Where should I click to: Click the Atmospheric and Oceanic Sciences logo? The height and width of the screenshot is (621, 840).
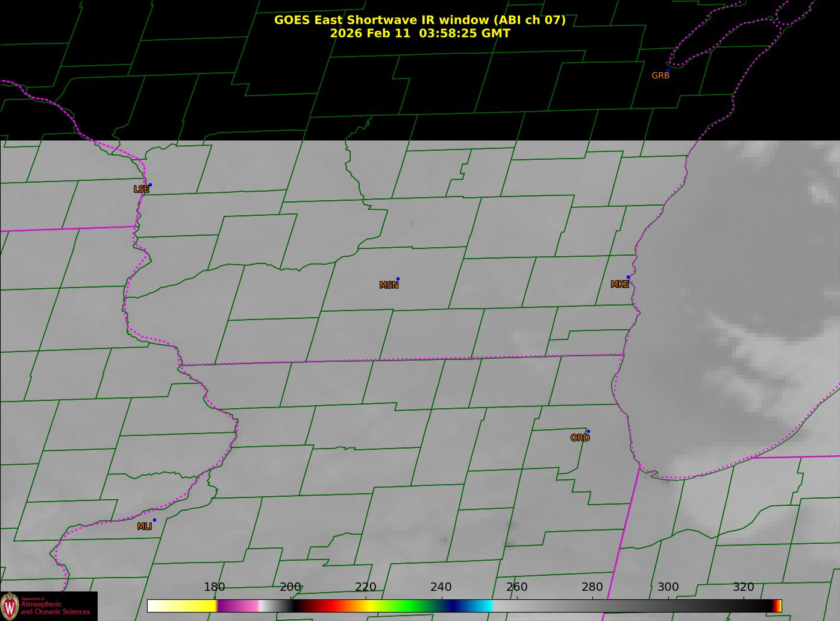[x=48, y=606]
